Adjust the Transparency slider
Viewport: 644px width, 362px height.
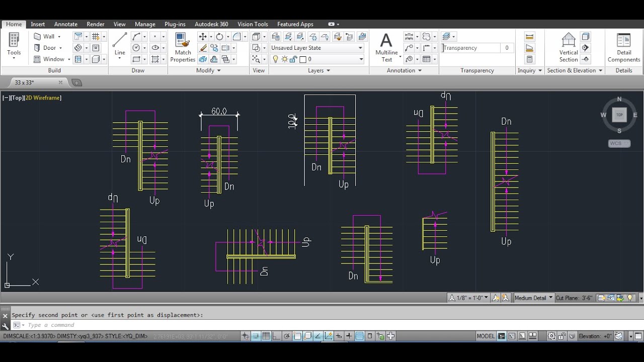tap(471, 48)
